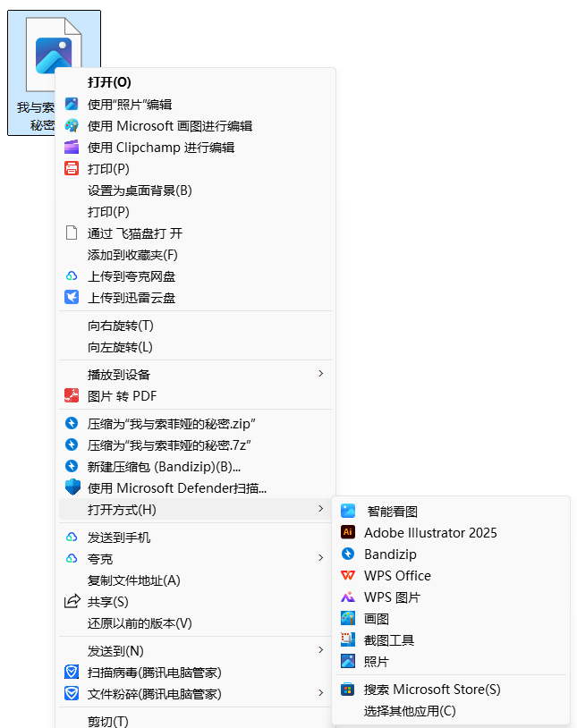
Task: Expand the 播放到设备 submenu arrow
Action: click(320, 373)
